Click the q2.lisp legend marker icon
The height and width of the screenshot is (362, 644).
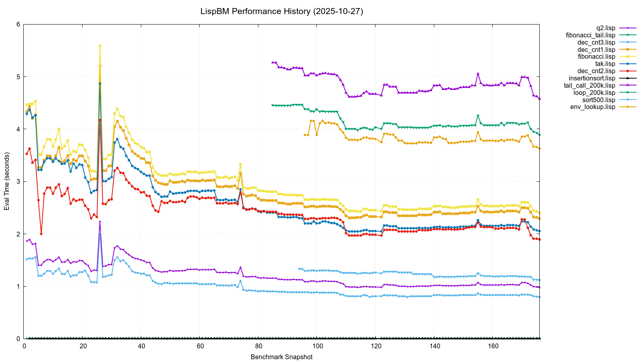[x=627, y=27]
